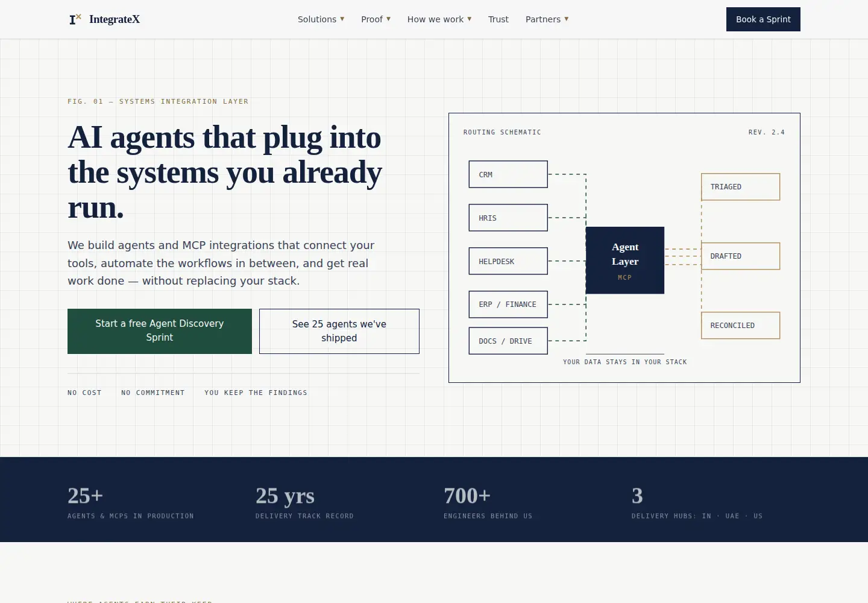Click the NO COST text
This screenshot has width=868, height=603.
[84, 393]
